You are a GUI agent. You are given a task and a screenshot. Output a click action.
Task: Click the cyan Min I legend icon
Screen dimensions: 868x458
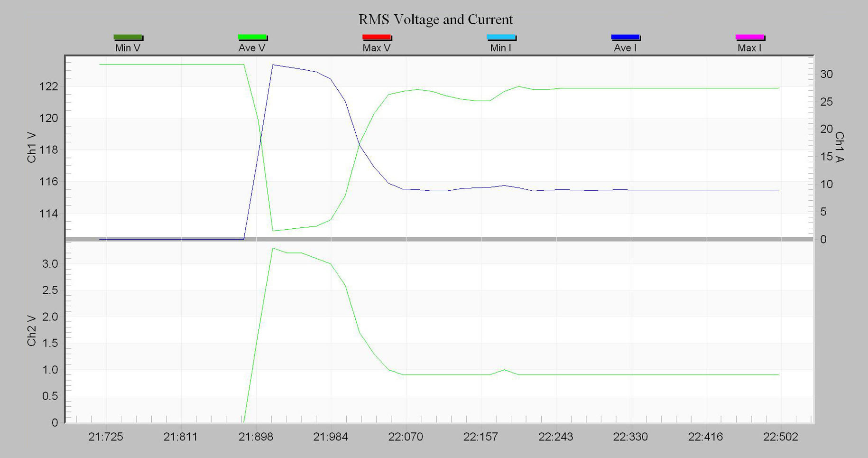click(x=501, y=37)
